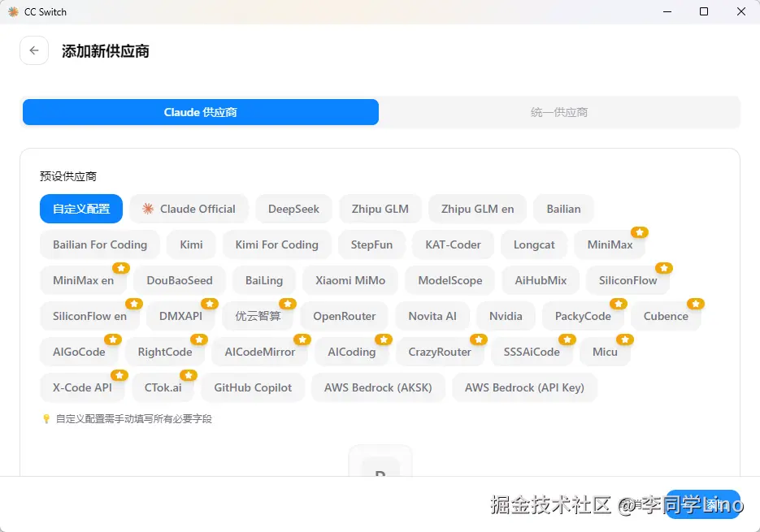
Task: Switch to the 统一供应商 tab
Action: coord(559,112)
